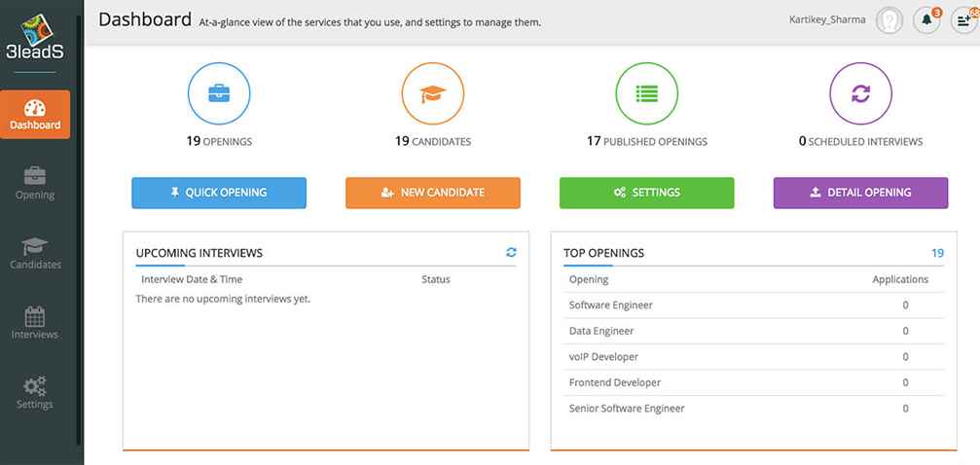Click the briefcase Openings circle icon
This screenshot has height=465, width=980.
pos(219,94)
